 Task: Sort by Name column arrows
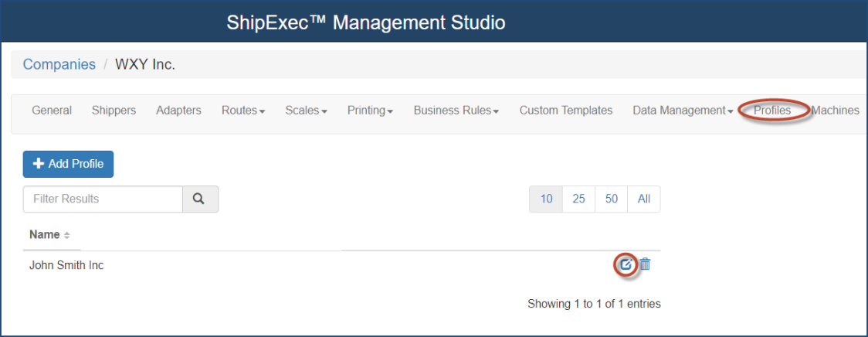(66, 235)
